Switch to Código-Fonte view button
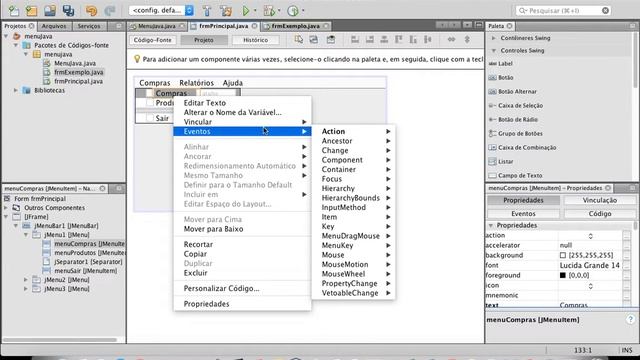The height and width of the screenshot is (360, 640). 153,40
